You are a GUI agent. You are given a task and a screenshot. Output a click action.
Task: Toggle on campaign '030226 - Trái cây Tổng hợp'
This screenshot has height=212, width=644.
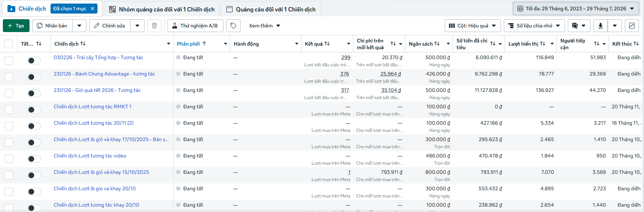coord(34,61)
